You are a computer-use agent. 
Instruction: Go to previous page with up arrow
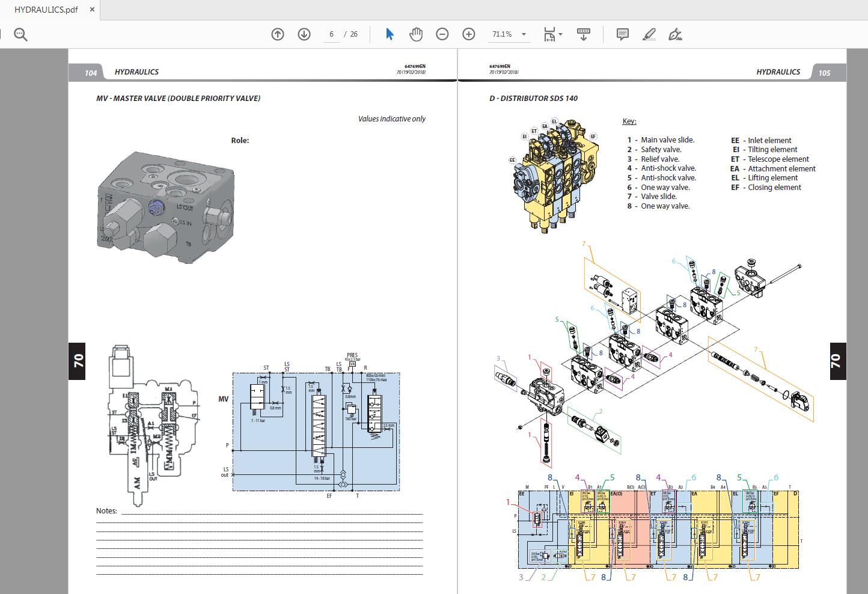(277, 34)
